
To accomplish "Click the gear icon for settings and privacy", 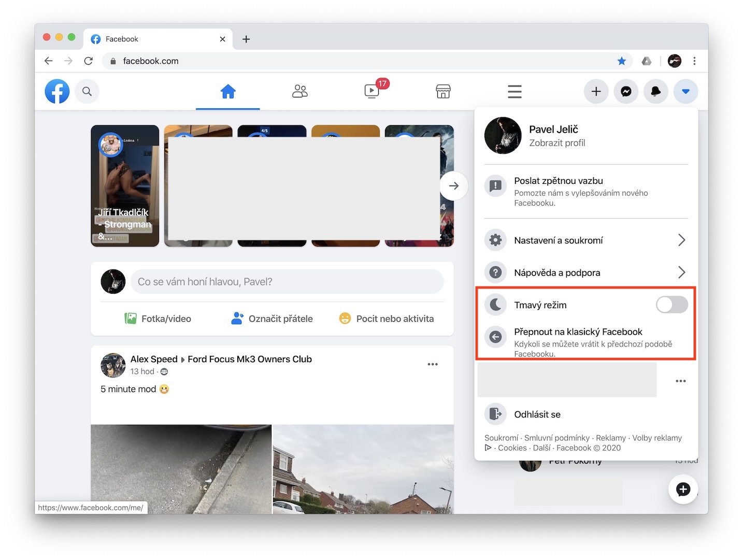I will tap(496, 240).
